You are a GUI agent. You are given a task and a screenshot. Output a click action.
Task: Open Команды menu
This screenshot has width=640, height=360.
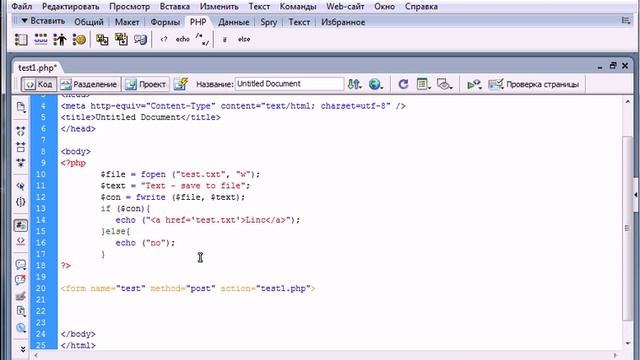point(298,7)
